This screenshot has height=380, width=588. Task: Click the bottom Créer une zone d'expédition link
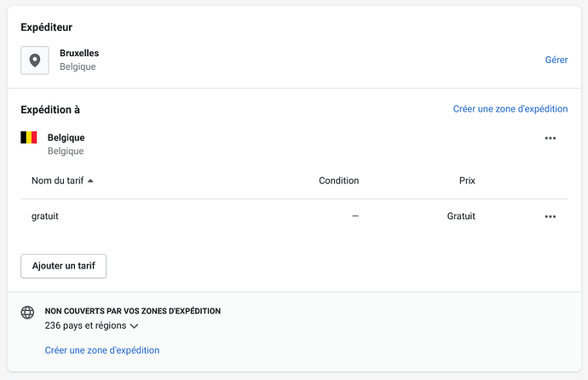pos(101,350)
